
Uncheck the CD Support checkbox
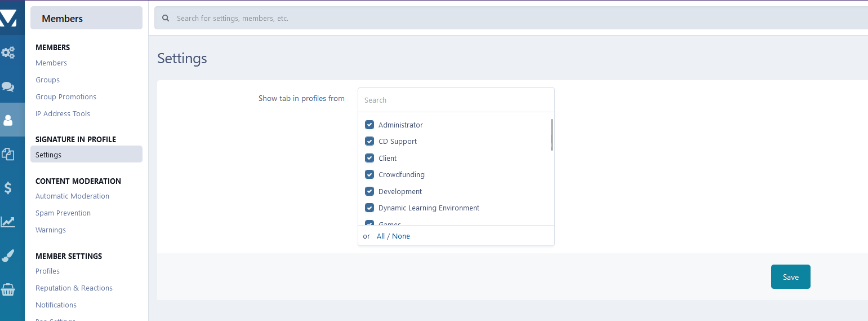click(x=370, y=141)
